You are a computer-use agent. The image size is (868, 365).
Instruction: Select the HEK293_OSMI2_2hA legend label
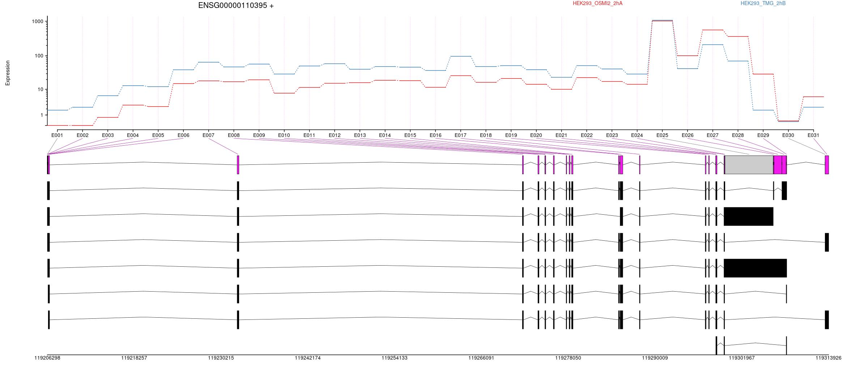(x=597, y=4)
